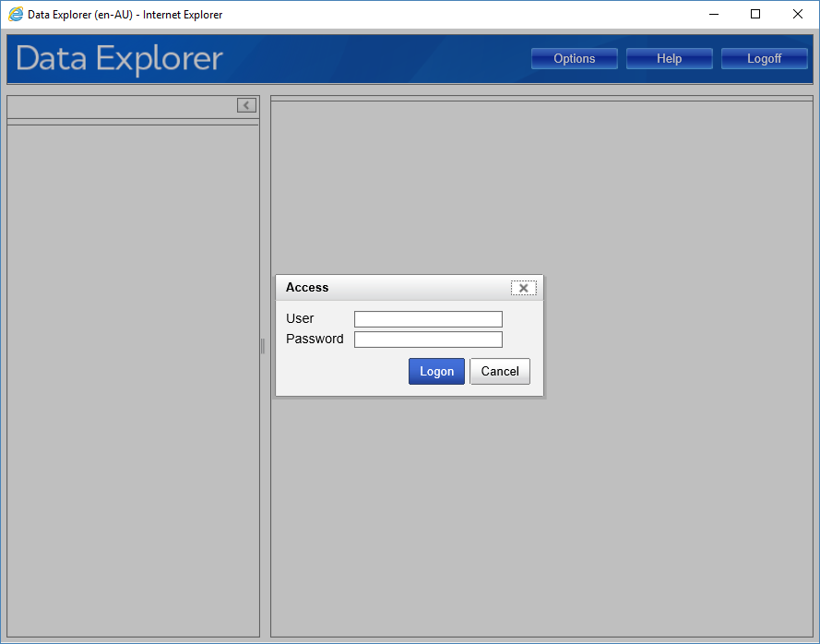The width and height of the screenshot is (820, 644).
Task: Click the Password field label
Action: [315, 339]
